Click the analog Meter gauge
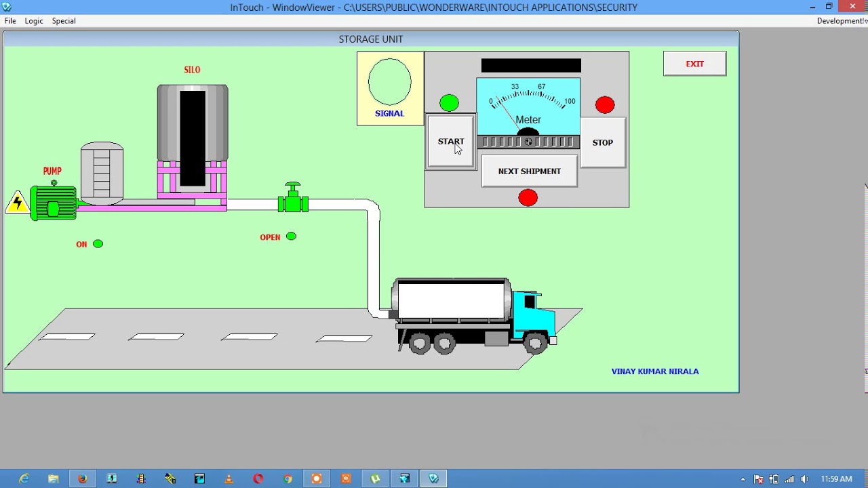 coord(528,106)
